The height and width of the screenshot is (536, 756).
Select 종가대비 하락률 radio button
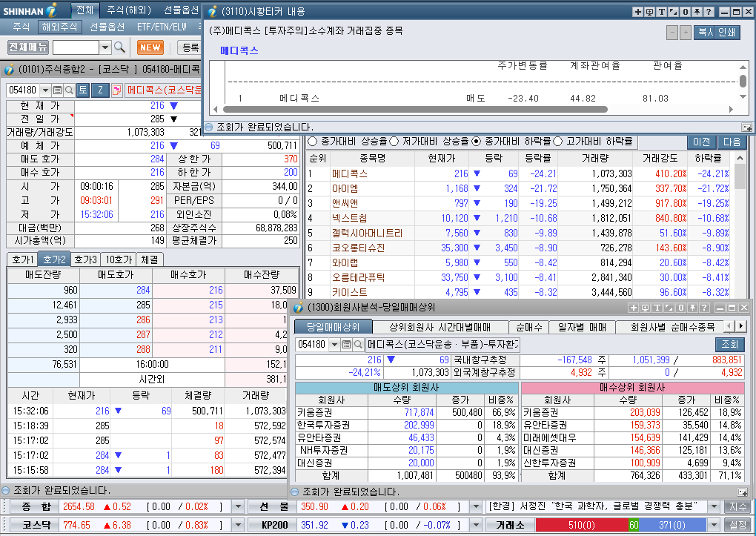(x=477, y=142)
